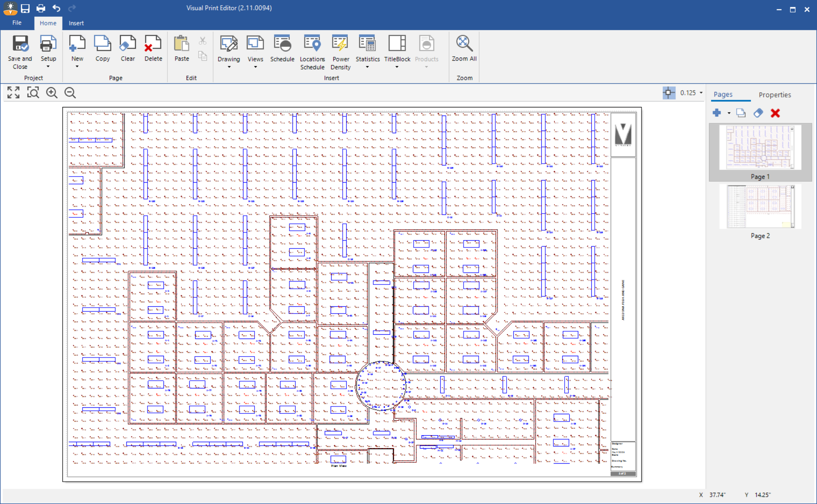The height and width of the screenshot is (504, 817).
Task: Click the zoom in magnifier icon
Action: click(x=52, y=93)
